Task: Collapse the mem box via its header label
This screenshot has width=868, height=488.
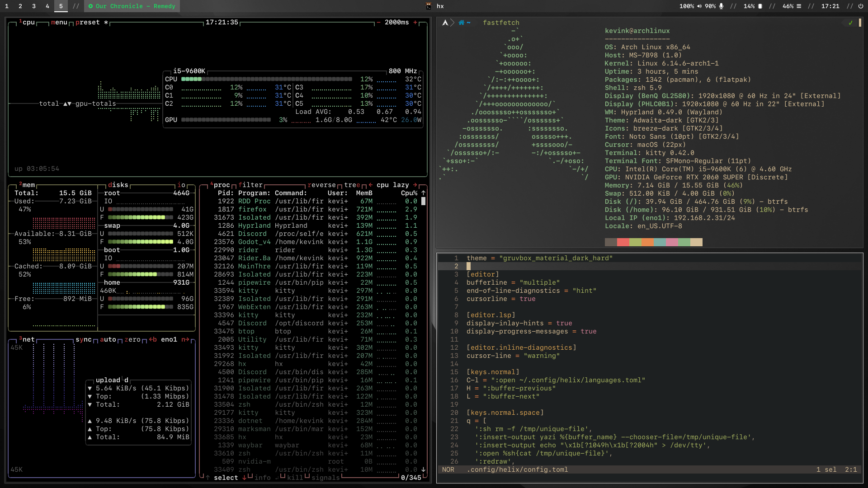Action: (x=27, y=185)
